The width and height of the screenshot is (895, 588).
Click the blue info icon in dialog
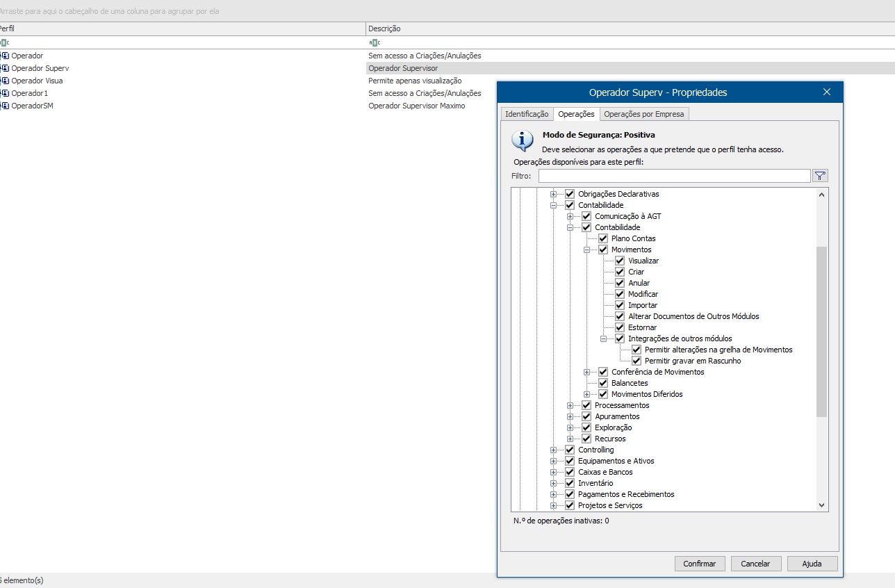pyautogui.click(x=523, y=141)
